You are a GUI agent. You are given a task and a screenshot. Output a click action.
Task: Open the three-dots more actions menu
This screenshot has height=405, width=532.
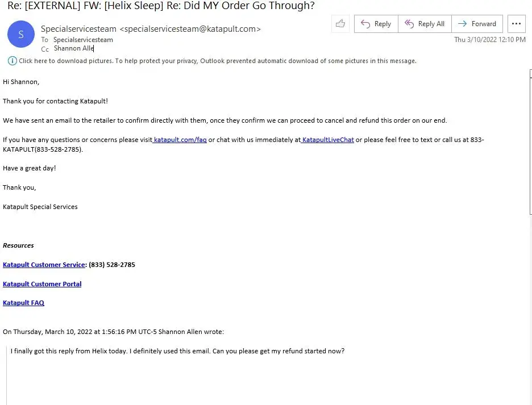[516, 24]
